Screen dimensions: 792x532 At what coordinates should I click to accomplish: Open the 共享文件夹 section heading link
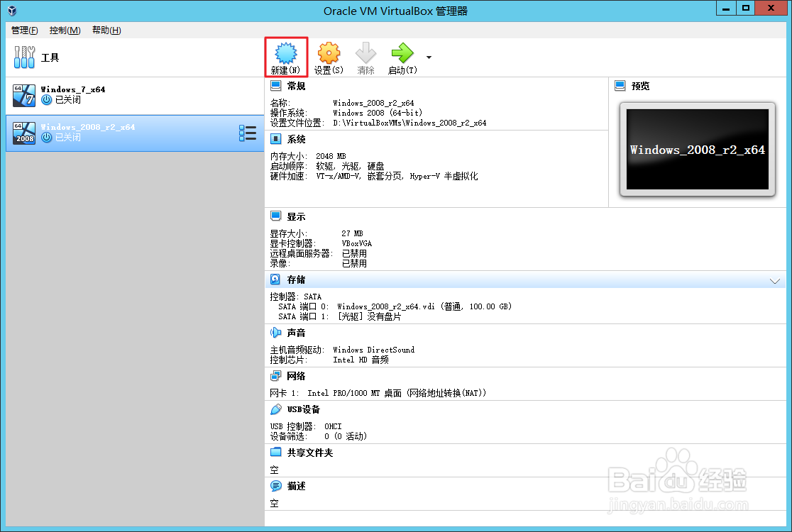point(310,453)
